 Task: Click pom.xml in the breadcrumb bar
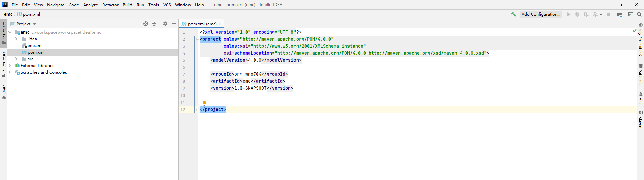(31, 14)
